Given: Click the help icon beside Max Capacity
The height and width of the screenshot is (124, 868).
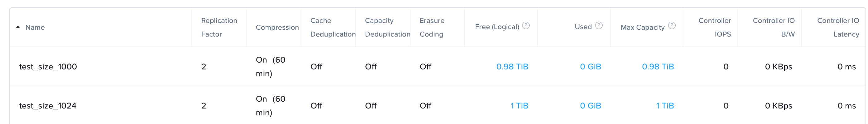Looking at the screenshot, I should pos(672,25).
